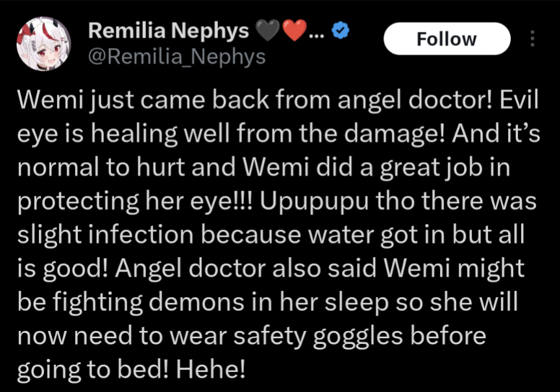This screenshot has height=392, width=560.
Task: Click the words safety goggles in tweet
Action: (x=319, y=337)
